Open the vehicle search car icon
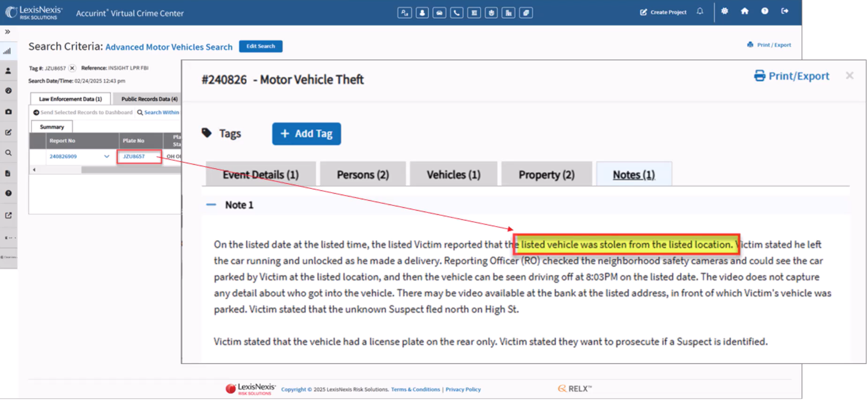Image resolution: width=868 pixels, height=400 pixels. 439,13
